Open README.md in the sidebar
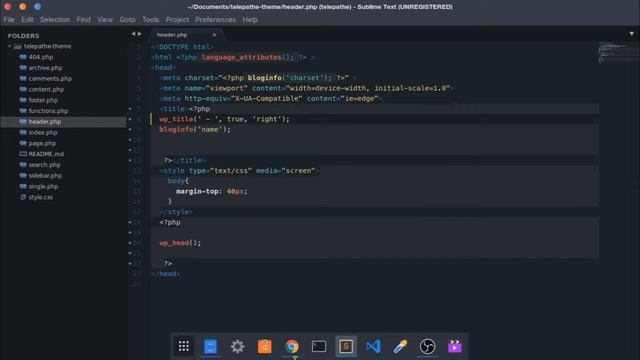This screenshot has width=640, height=360. pos(46,154)
